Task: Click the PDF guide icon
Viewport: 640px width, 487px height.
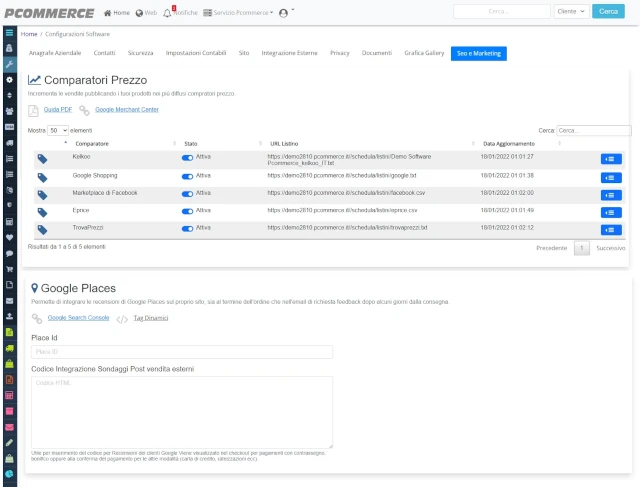Action: [x=33, y=110]
